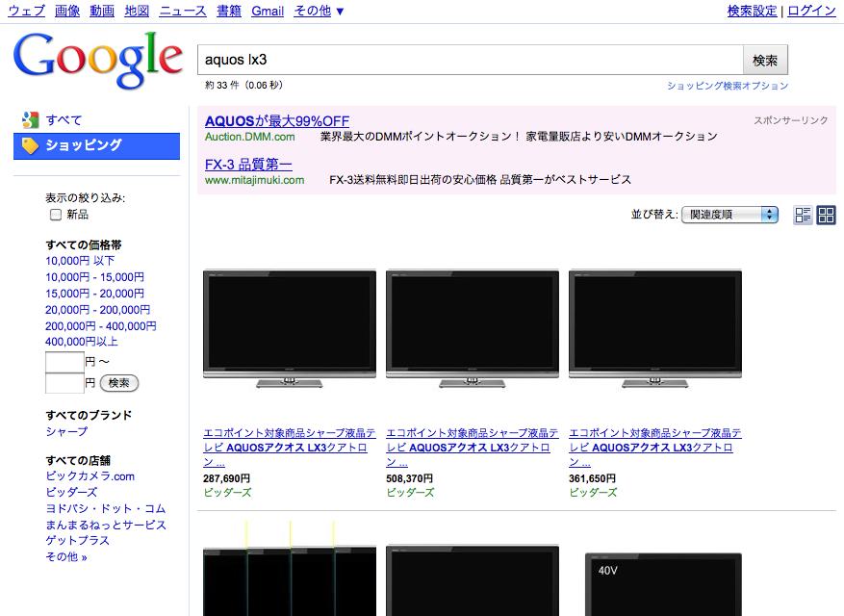
Task: Filter by 20,000円 - 200,000円 price range
Action: pyautogui.click(x=97, y=310)
